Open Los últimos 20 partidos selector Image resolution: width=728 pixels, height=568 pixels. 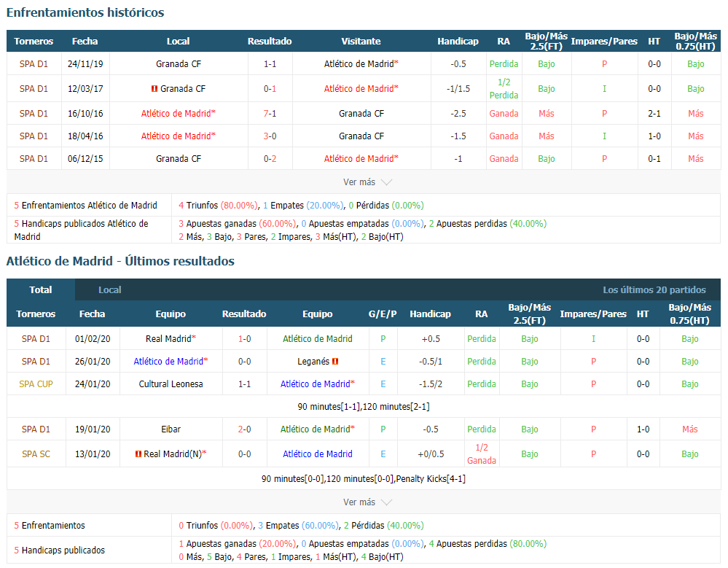pos(654,289)
